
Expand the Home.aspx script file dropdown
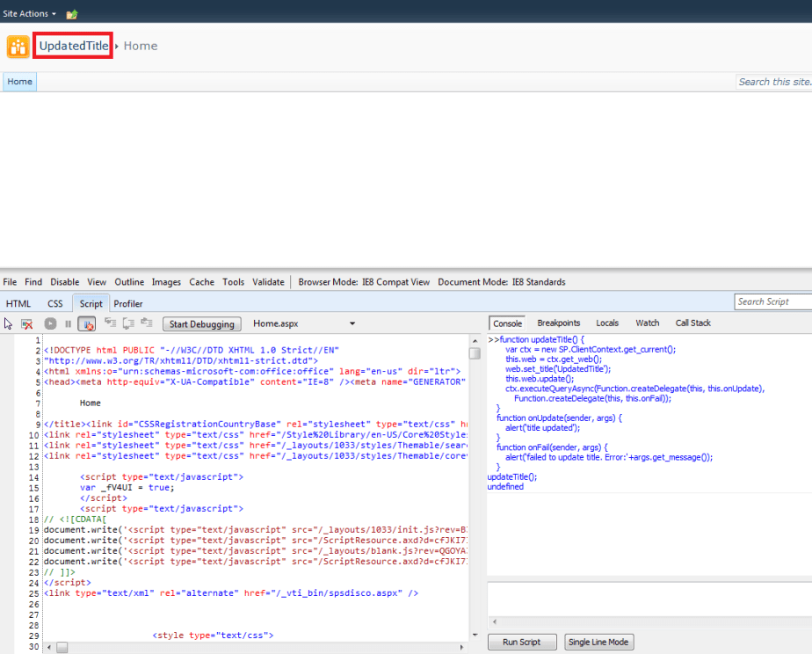pyautogui.click(x=352, y=323)
